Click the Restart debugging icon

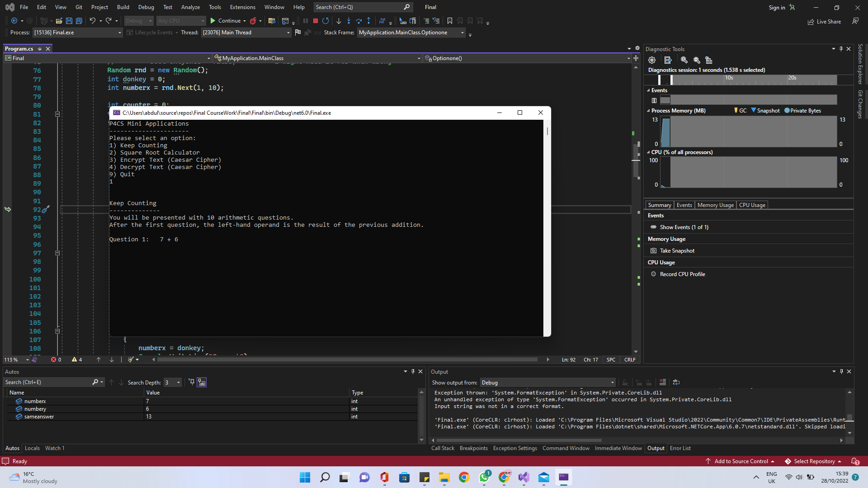point(325,21)
